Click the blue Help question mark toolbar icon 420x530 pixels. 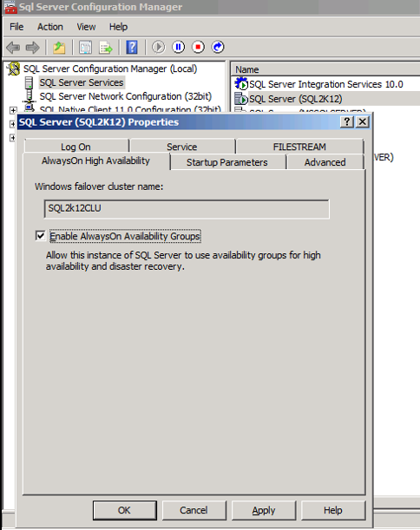[x=132, y=48]
